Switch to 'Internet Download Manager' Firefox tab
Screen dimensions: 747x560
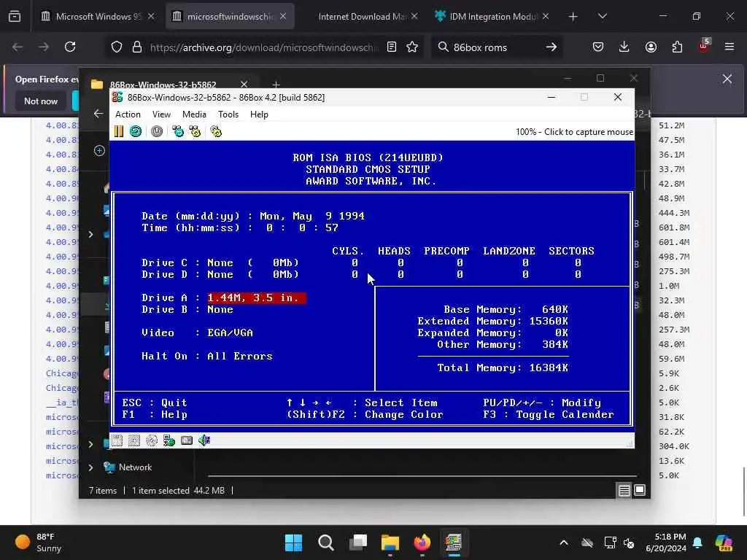tap(362, 17)
